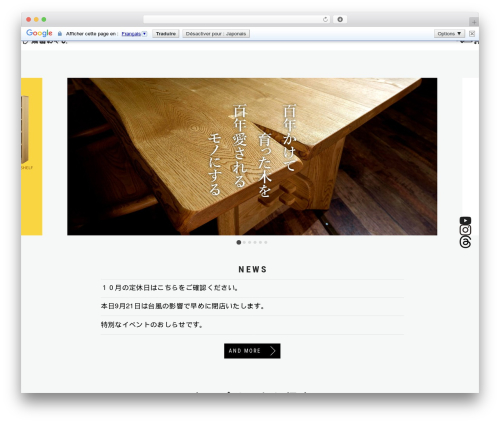500x423 pixels.
Task: Open a new tab with plus button
Action: click(x=474, y=22)
